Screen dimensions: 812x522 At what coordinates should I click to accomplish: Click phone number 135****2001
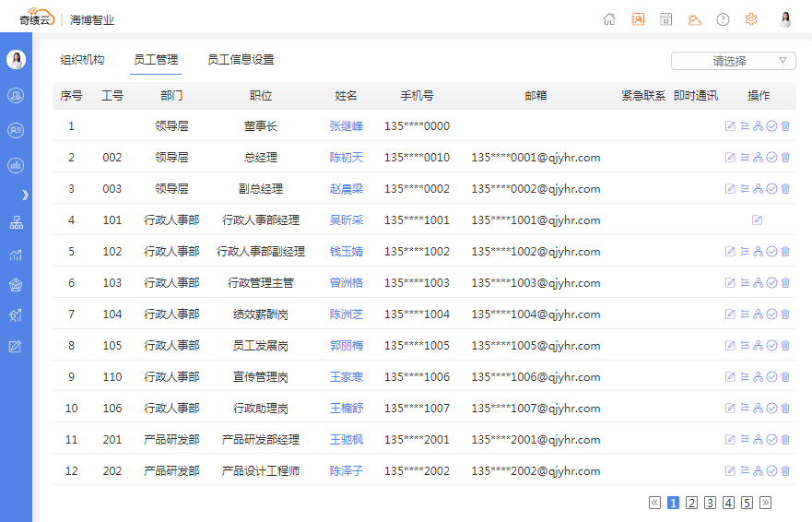pyautogui.click(x=417, y=440)
